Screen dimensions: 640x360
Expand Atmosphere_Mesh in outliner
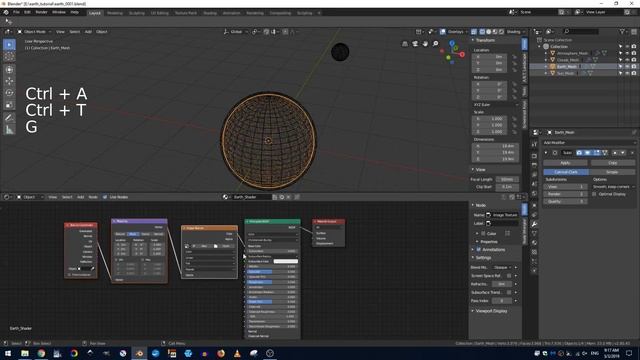point(546,53)
